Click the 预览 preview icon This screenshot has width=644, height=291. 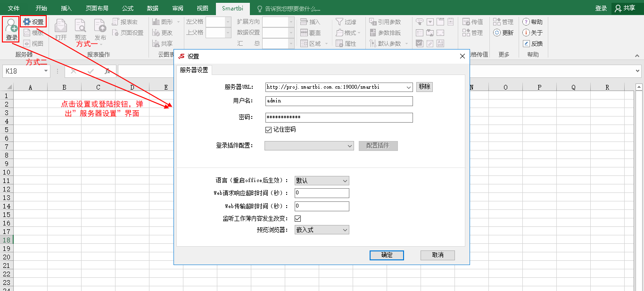81,29
